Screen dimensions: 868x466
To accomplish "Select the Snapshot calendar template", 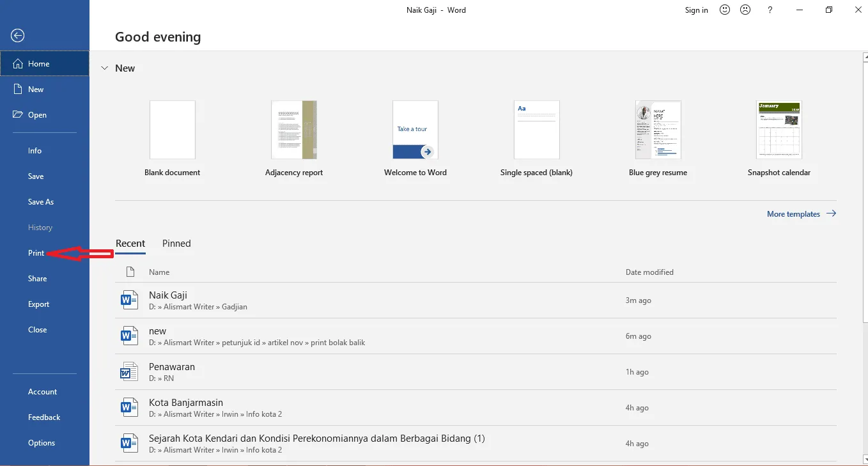I will pyautogui.click(x=779, y=139).
